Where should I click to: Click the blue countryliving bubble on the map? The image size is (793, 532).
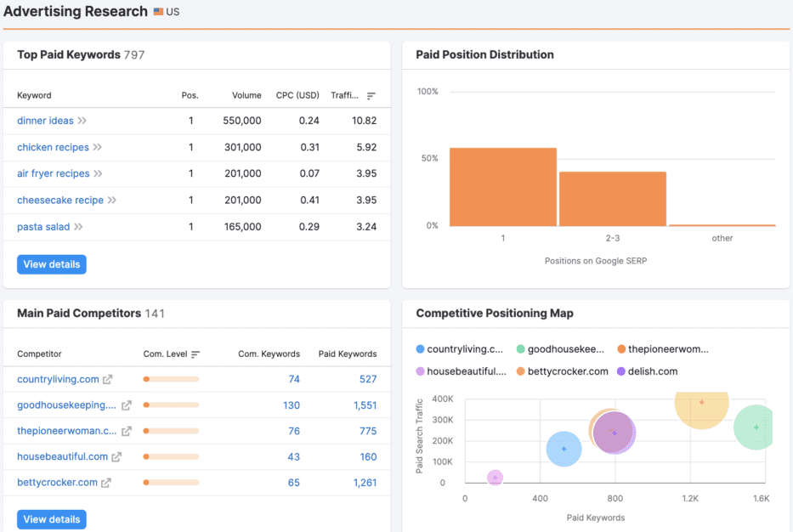(564, 449)
